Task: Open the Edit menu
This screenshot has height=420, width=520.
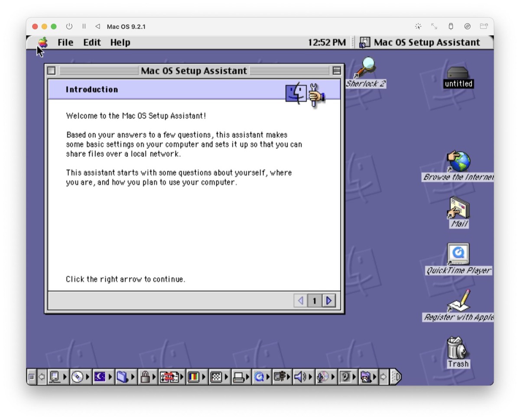Action: point(92,42)
